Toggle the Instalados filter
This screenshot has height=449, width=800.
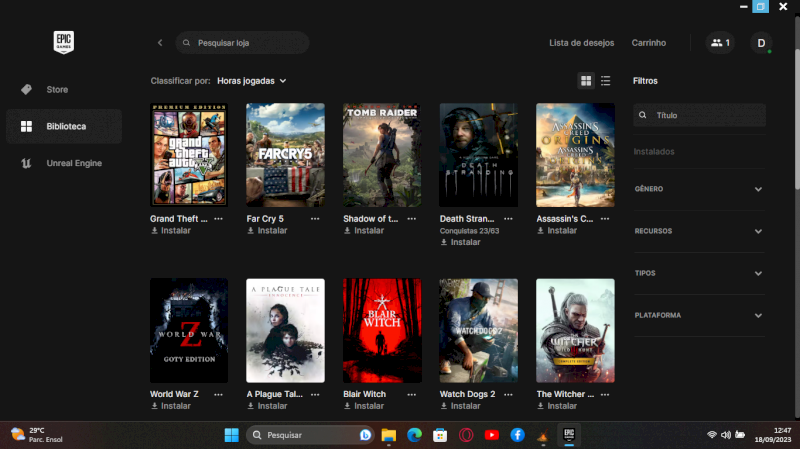tap(654, 152)
